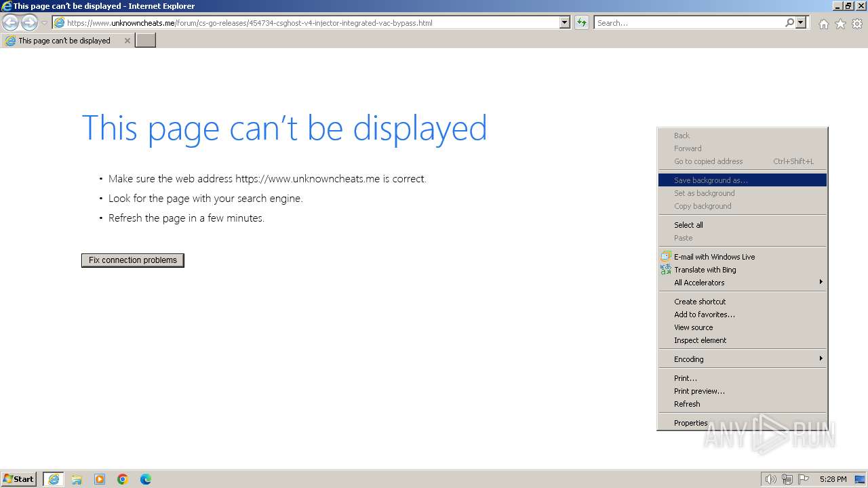Minimize the Internet Explorer window

(x=837, y=5)
